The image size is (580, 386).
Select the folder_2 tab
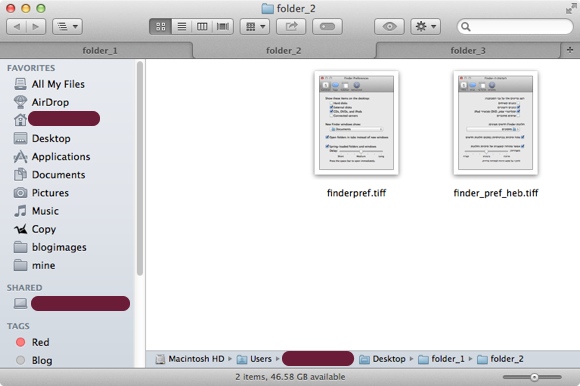click(x=284, y=50)
